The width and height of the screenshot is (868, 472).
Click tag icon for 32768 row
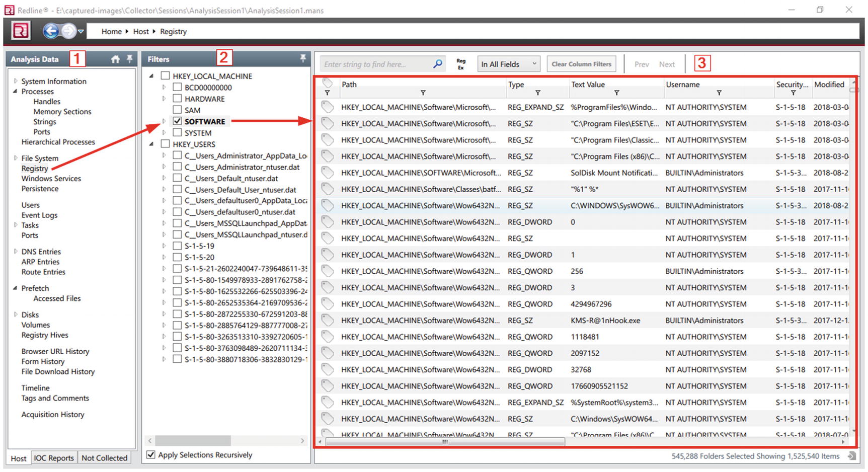[x=328, y=369]
